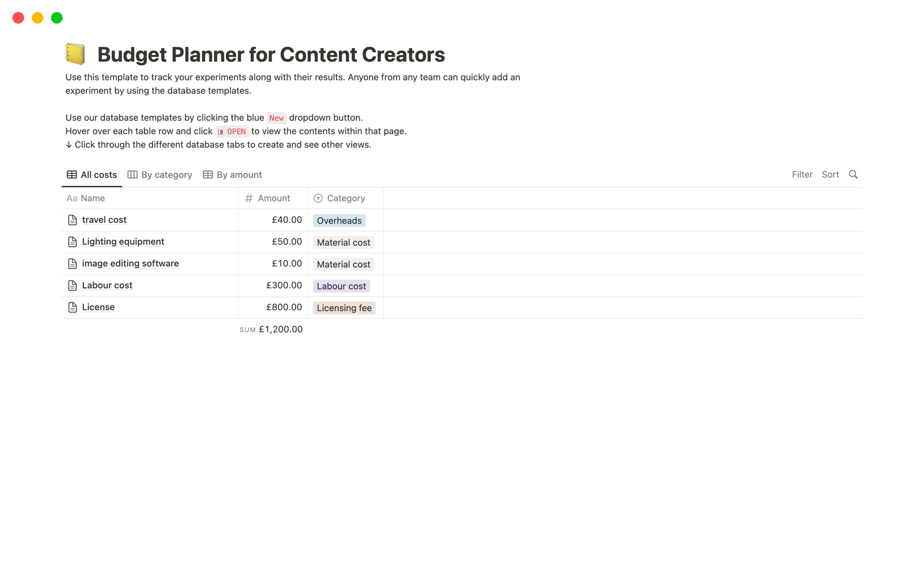Screen dimensions: 924x578
Task: Expand the Category dropdown for Labour cost
Action: click(341, 286)
